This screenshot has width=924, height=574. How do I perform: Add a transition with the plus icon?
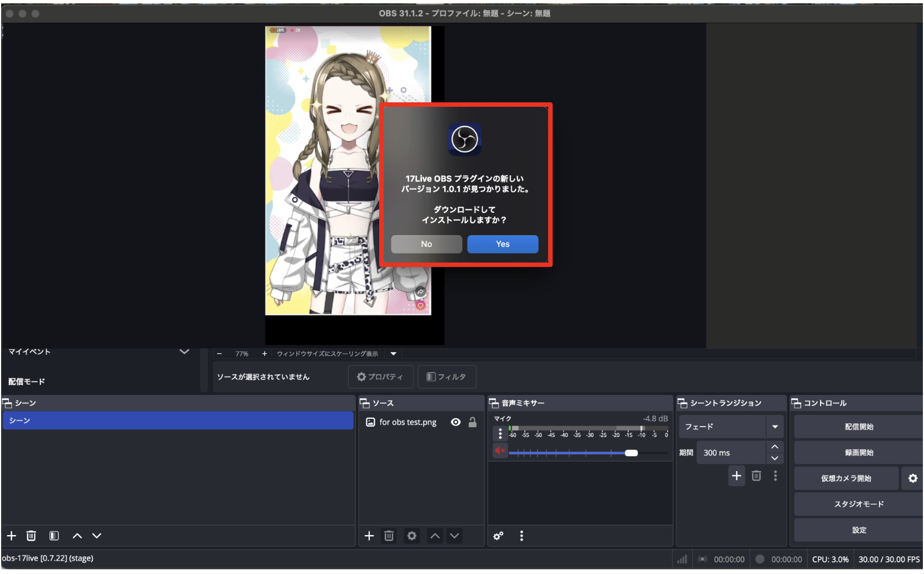coord(737,476)
